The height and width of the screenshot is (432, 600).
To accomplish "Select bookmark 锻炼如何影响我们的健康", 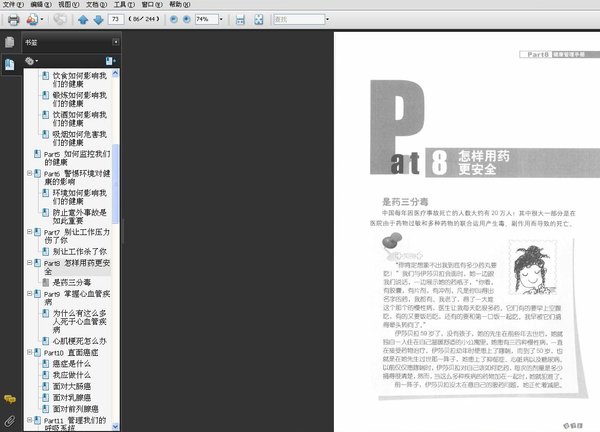I will click(80, 99).
